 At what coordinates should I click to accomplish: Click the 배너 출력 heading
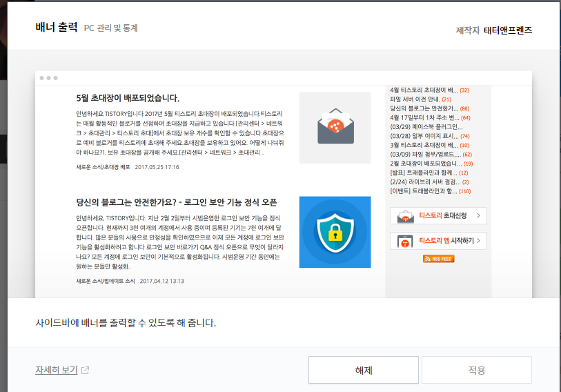57,27
